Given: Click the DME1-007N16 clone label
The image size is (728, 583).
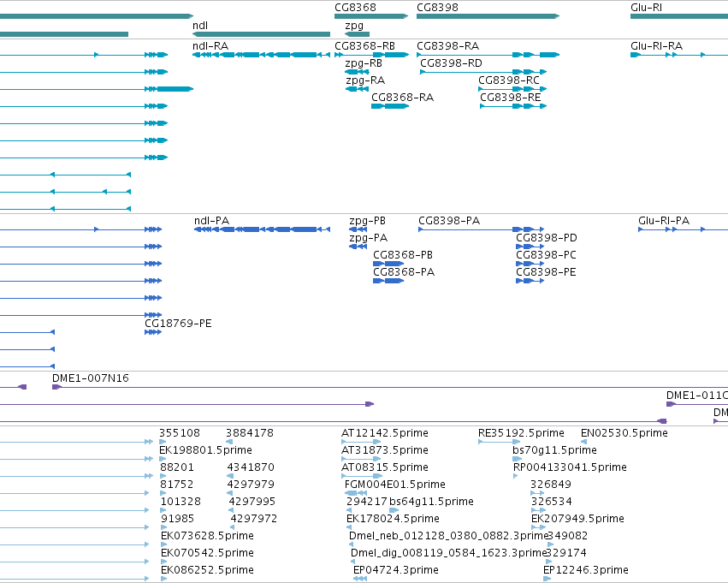Looking at the screenshot, I should 91,378.
